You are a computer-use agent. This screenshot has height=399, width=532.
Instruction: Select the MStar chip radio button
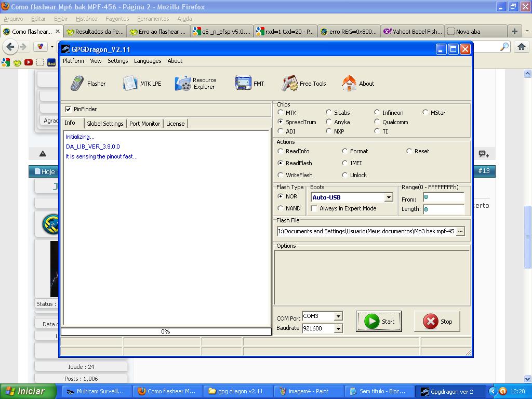[x=425, y=112]
